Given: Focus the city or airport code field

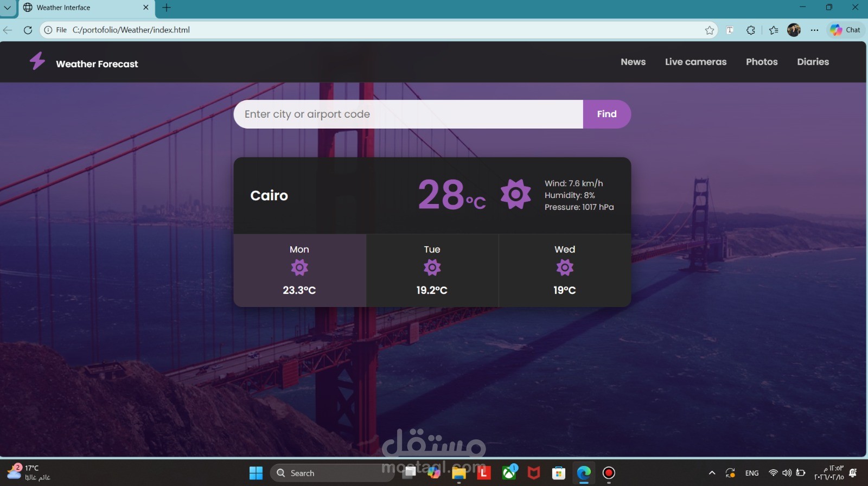Looking at the screenshot, I should click(x=409, y=114).
